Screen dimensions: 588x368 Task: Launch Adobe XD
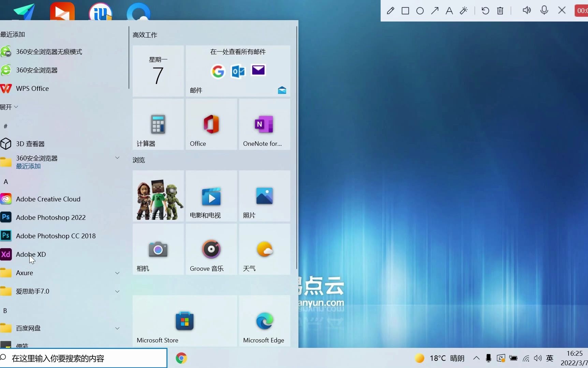point(64,254)
